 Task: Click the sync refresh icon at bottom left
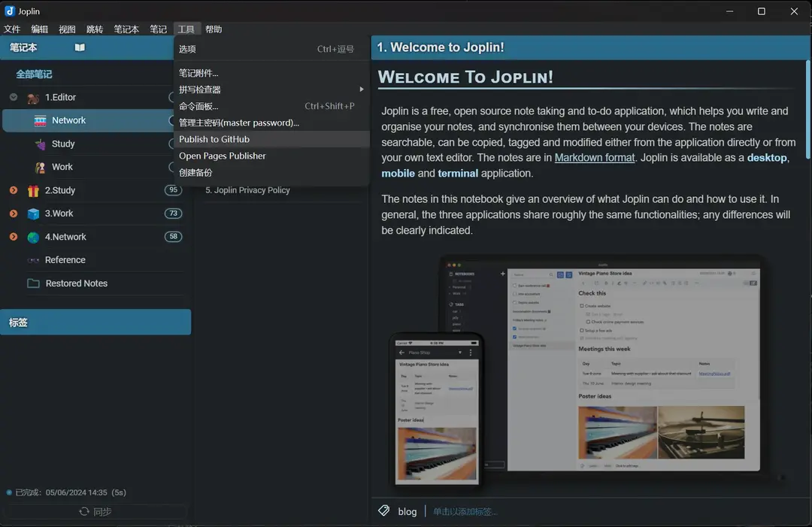tap(83, 511)
